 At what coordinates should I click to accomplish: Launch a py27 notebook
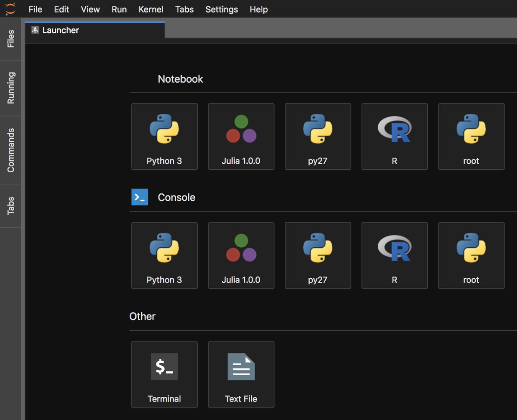318,137
